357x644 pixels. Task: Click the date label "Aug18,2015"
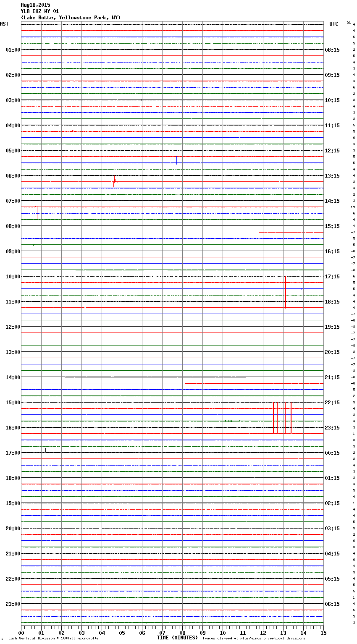click(35, 5)
